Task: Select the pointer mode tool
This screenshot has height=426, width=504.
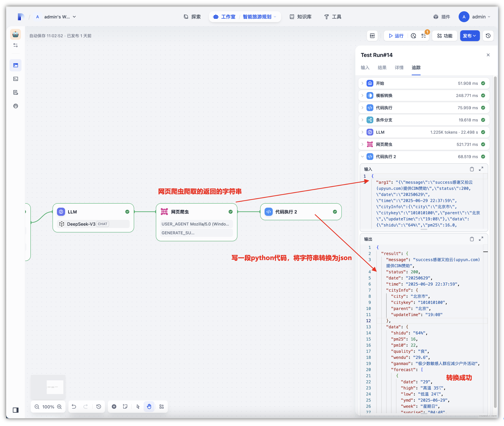Action: pos(138,407)
